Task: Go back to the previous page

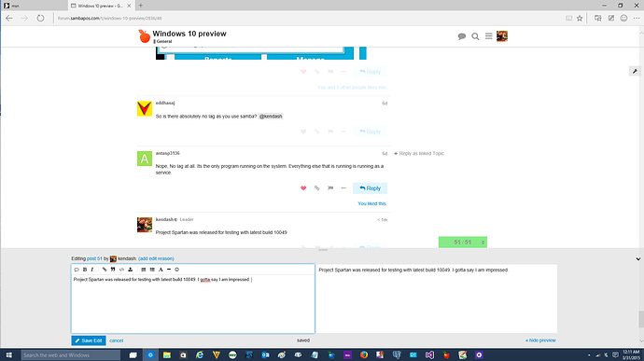Action: (x=9, y=18)
